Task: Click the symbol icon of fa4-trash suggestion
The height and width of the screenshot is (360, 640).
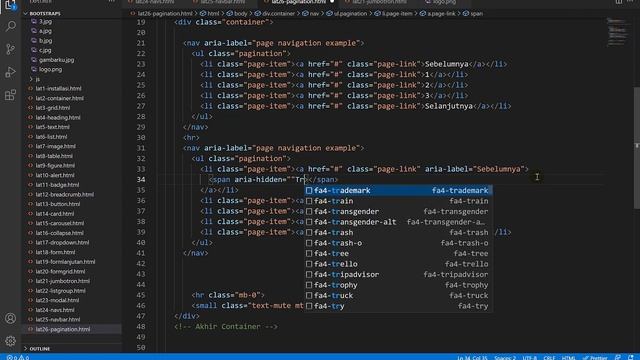Action: pos(309,233)
